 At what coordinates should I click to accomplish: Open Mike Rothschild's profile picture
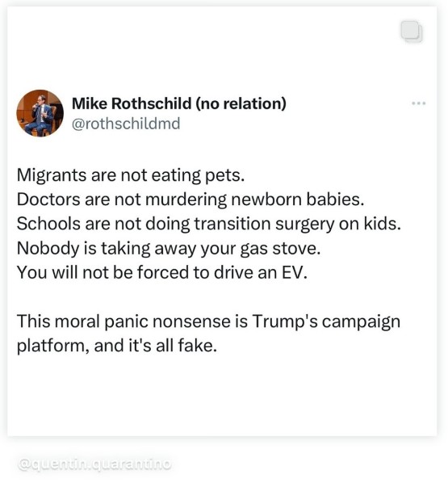pyautogui.click(x=40, y=113)
